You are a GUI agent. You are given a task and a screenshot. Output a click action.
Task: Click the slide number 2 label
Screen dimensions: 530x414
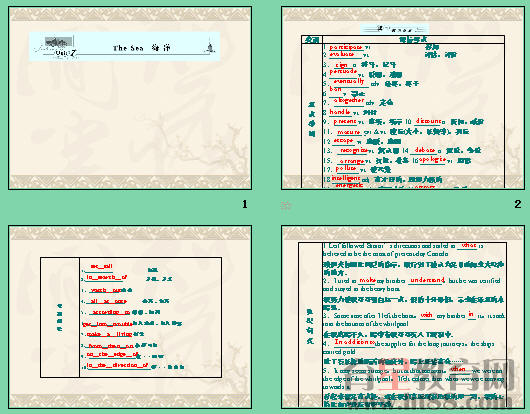pyautogui.click(x=517, y=204)
